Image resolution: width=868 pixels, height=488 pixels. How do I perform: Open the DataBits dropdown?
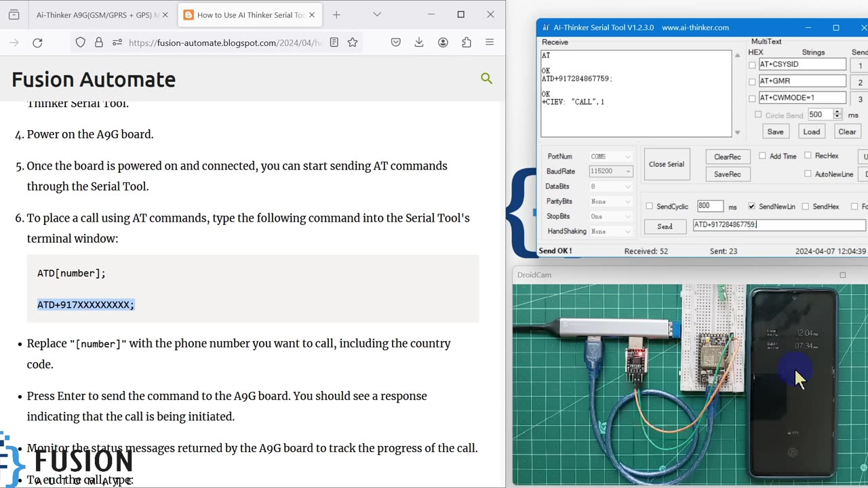tap(611, 186)
